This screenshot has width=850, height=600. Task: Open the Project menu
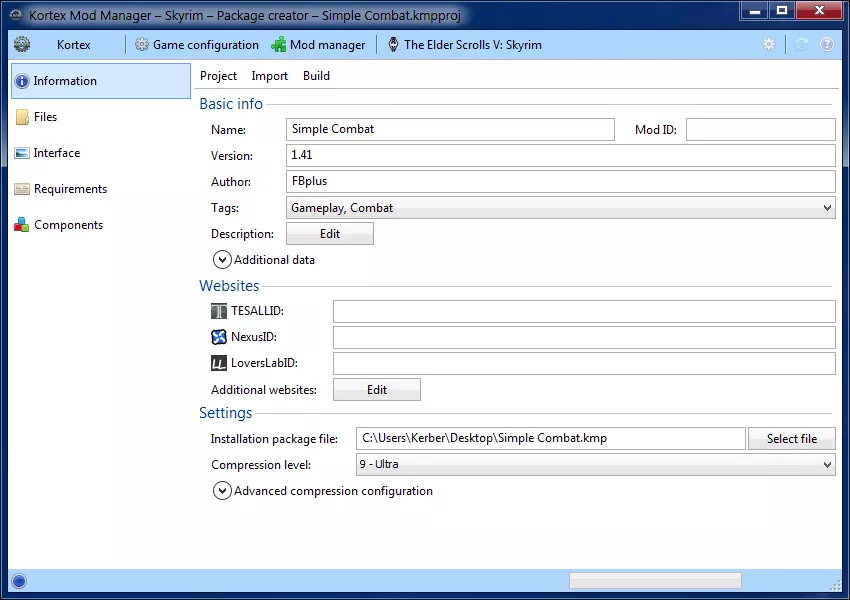click(218, 76)
